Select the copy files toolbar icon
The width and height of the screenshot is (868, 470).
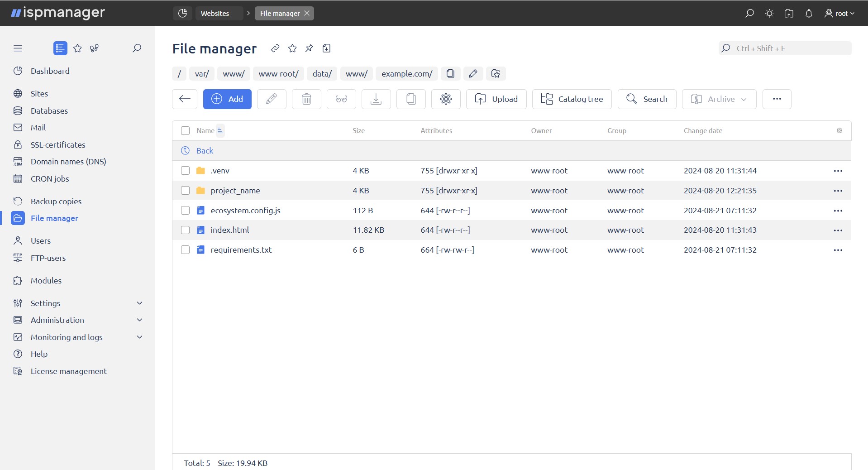[411, 99]
